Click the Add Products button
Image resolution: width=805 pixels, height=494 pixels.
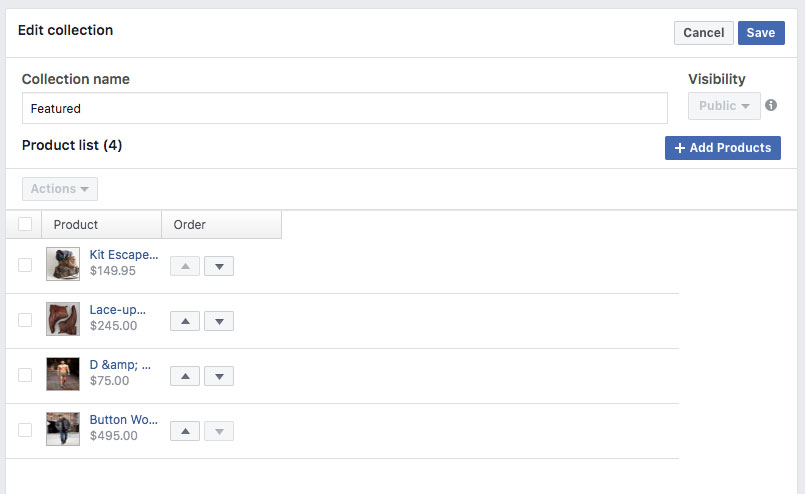click(722, 148)
